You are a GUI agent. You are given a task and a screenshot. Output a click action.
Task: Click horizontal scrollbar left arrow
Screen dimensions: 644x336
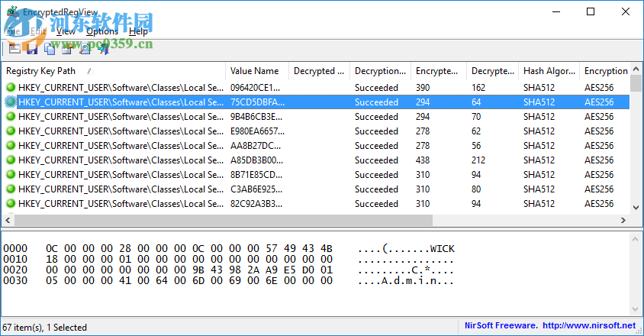pyautogui.click(x=8, y=221)
